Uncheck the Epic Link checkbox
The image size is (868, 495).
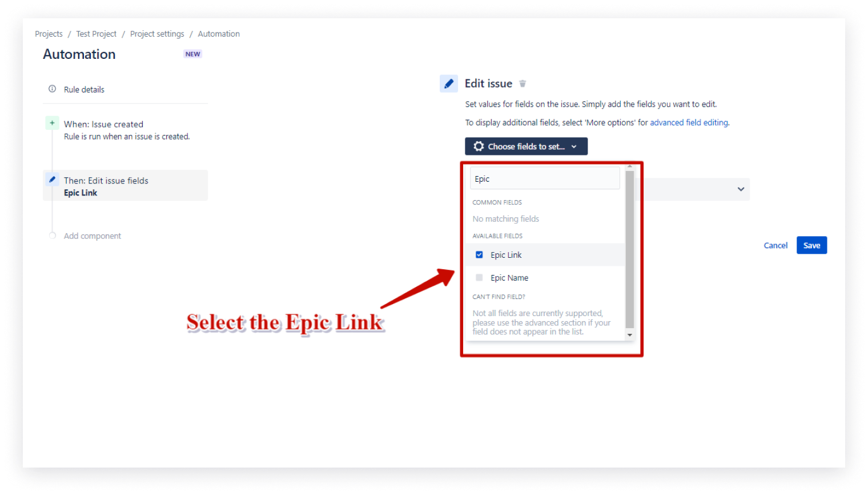point(479,255)
